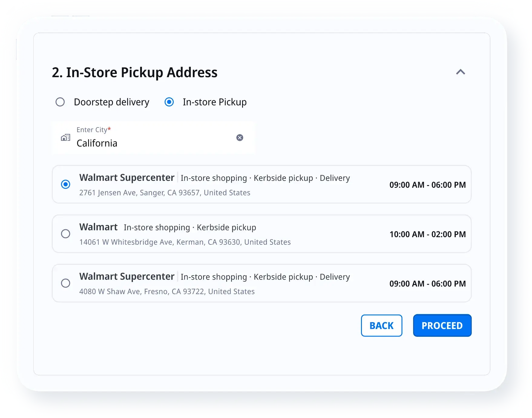532x418 pixels.
Task: Click the 4080 W Shaw Ave, Fresno address
Action: tap(167, 291)
